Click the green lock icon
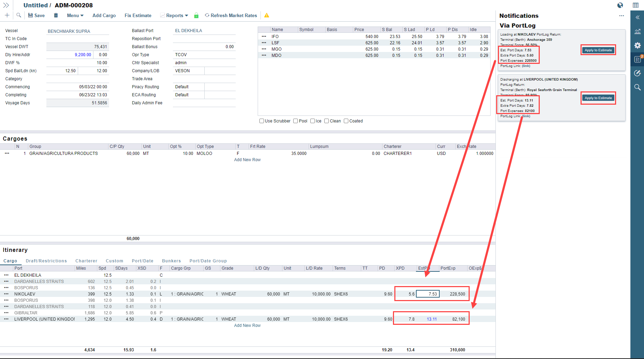The width and height of the screenshot is (644, 359). tap(196, 15)
